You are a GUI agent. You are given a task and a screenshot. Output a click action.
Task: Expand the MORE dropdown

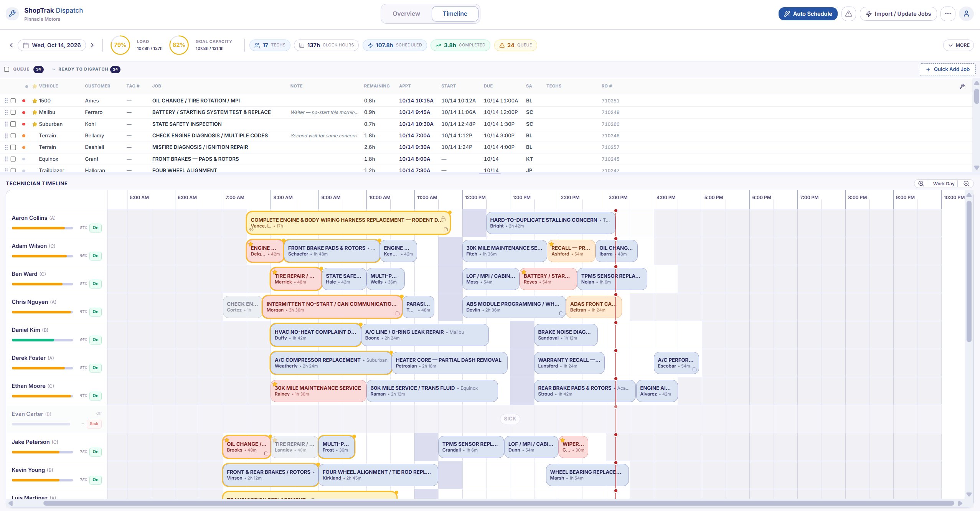point(958,45)
